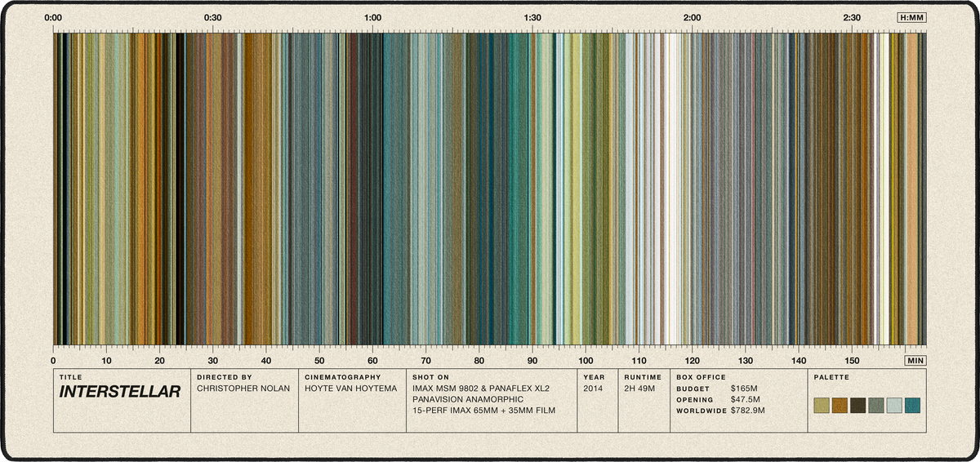Click the 80 minute label
This screenshot has width=980, height=462.
coord(479,361)
